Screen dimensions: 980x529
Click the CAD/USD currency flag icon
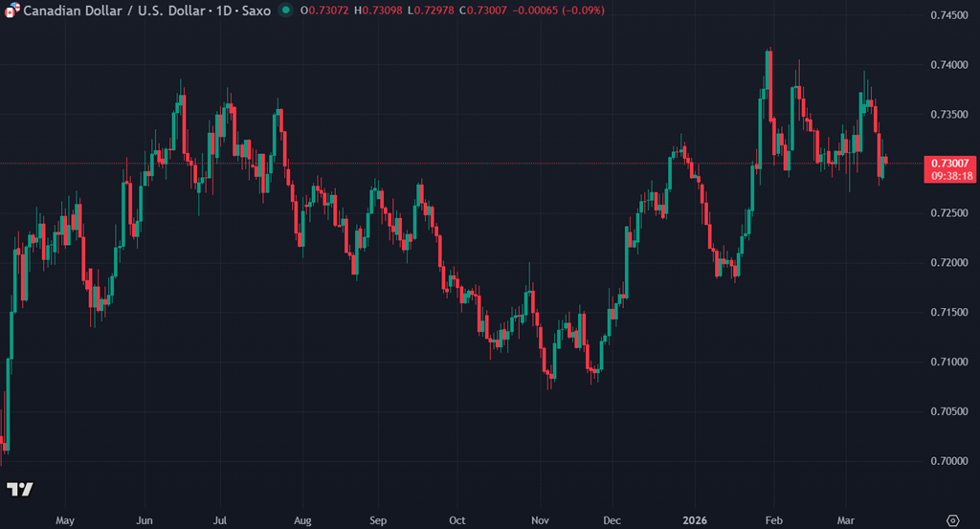tap(11, 11)
